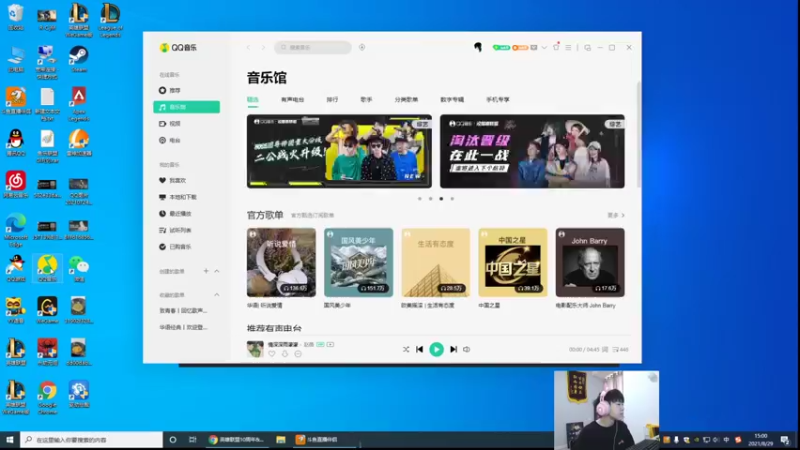Go back with the left arrow

pos(248,47)
